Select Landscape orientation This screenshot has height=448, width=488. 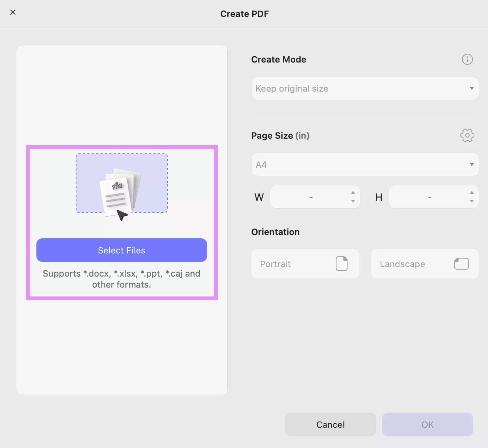tap(425, 264)
